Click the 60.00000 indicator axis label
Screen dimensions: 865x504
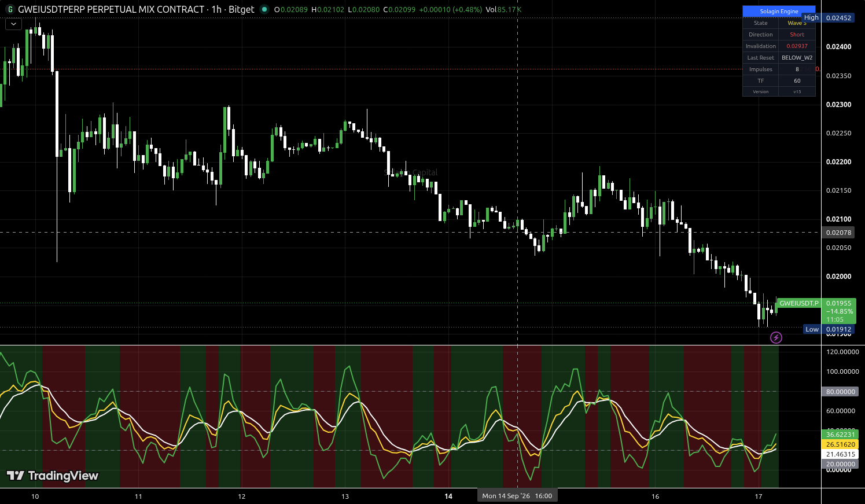[840, 411]
